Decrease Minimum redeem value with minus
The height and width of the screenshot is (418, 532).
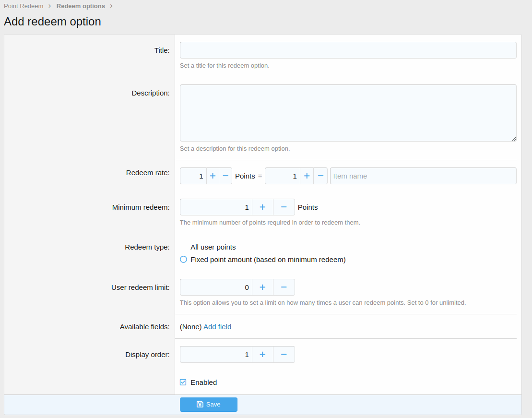click(284, 207)
